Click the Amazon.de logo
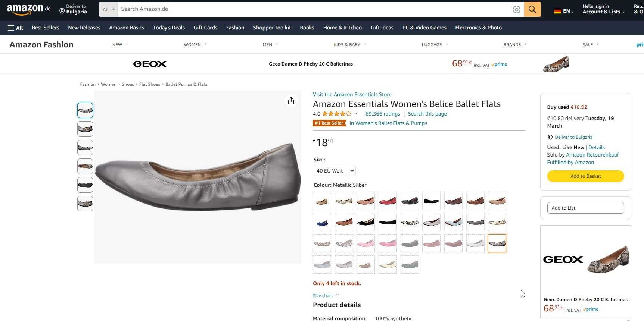Viewport: 644px width, 321px height. point(28,10)
